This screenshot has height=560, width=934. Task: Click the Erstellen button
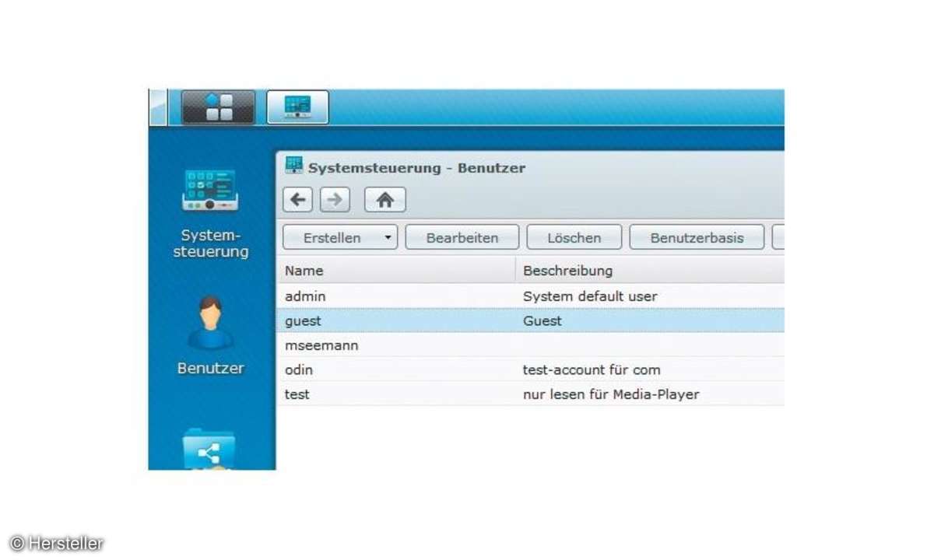340,237
